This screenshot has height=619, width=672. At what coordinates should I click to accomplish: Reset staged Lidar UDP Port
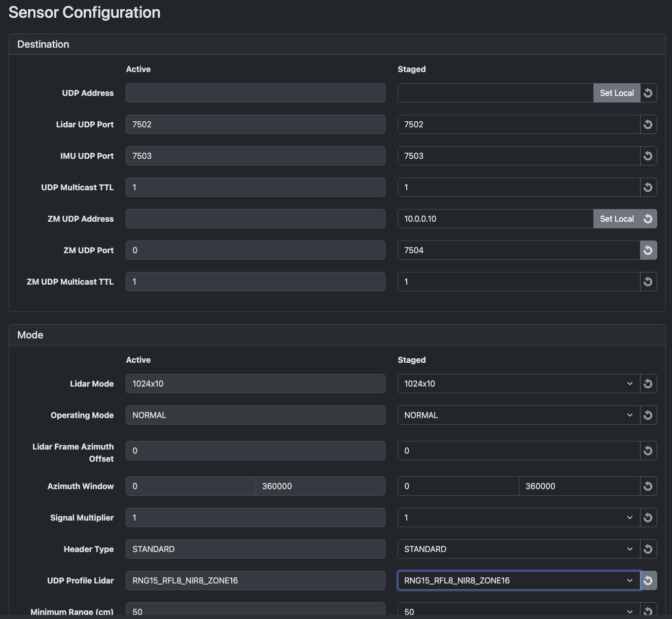pyautogui.click(x=648, y=124)
